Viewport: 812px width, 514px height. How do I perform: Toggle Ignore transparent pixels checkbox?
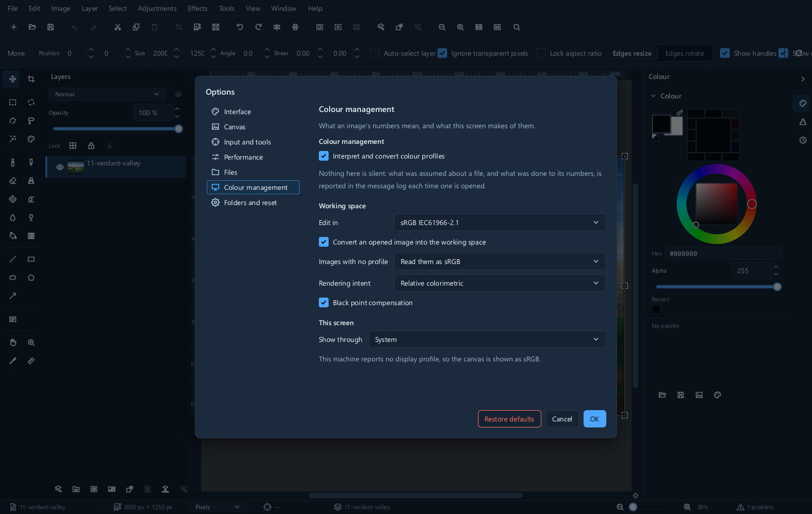tap(442, 53)
